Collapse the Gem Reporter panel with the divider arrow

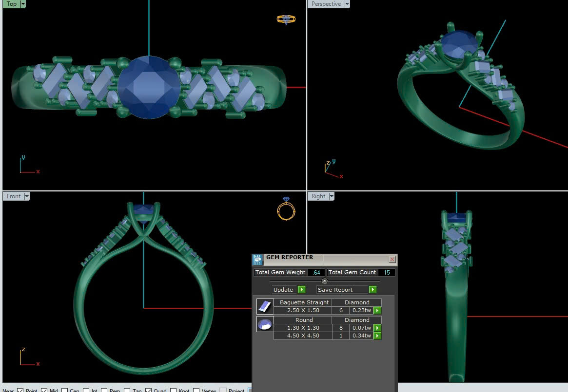(x=325, y=281)
